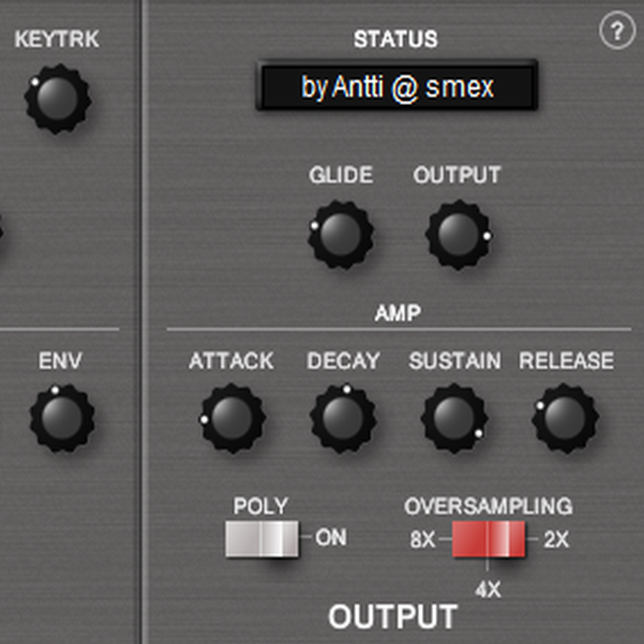Toggle the POLY switch

[262, 539]
